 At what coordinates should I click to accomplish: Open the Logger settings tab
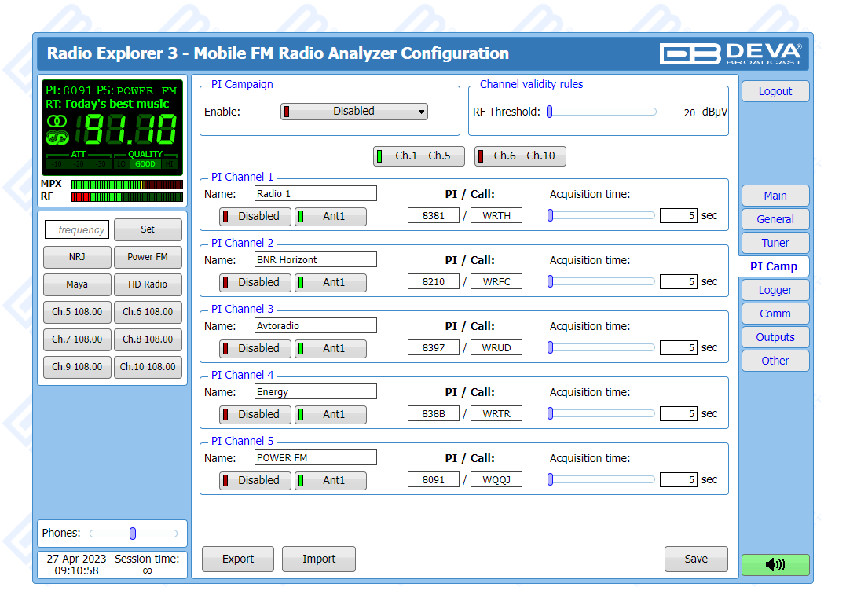775,290
